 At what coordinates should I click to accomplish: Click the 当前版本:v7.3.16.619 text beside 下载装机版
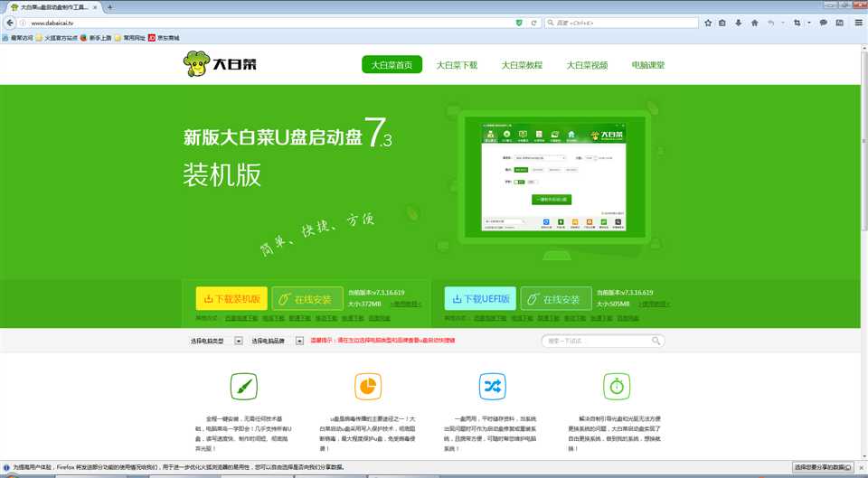click(376, 293)
